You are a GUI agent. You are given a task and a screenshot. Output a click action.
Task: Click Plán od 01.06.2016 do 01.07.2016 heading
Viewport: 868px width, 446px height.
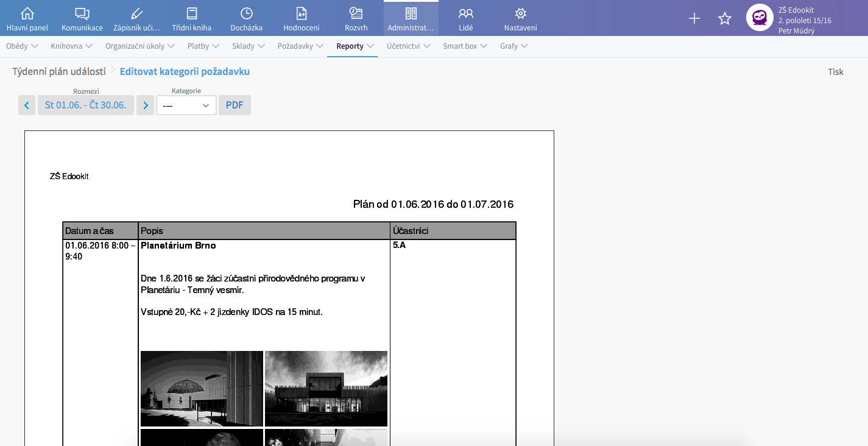click(433, 204)
